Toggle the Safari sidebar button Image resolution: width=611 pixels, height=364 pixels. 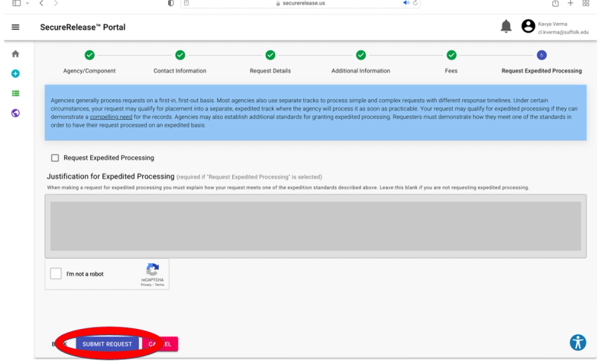click(x=16, y=3)
